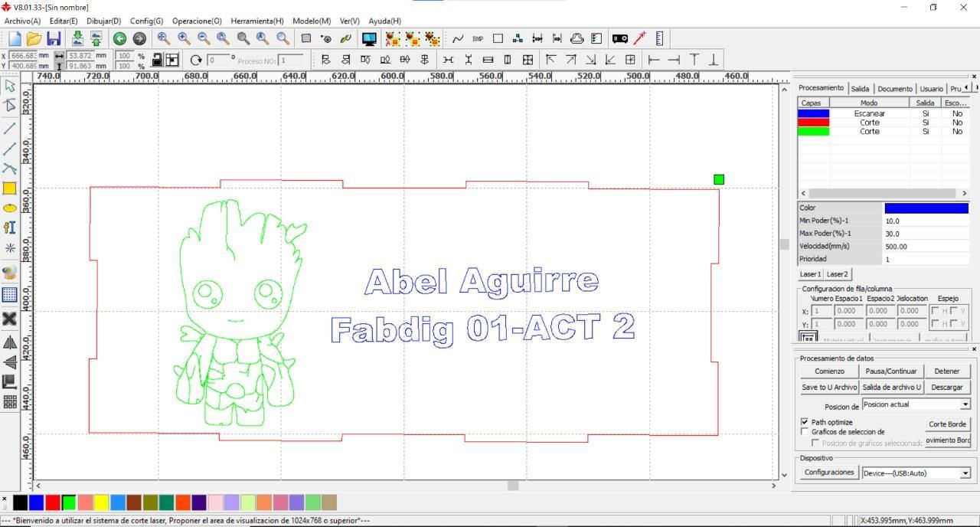Image resolution: width=980 pixels, height=527 pixels.
Task: Click the gray Redo arrow
Action: tap(139, 38)
